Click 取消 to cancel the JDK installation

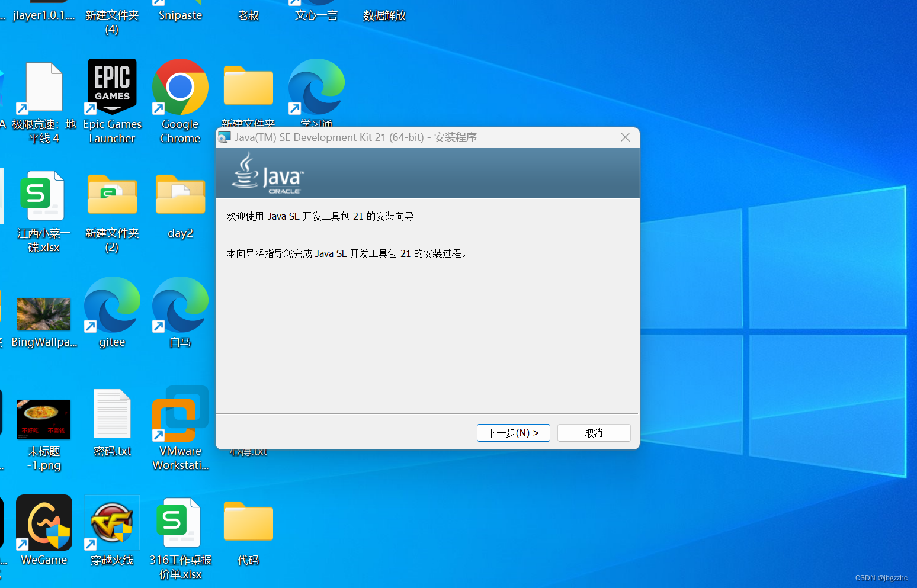tap(593, 432)
